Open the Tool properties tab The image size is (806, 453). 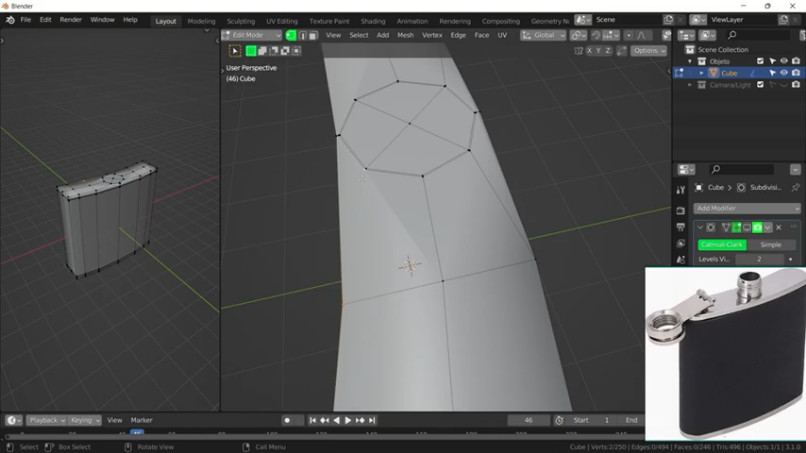[681, 190]
